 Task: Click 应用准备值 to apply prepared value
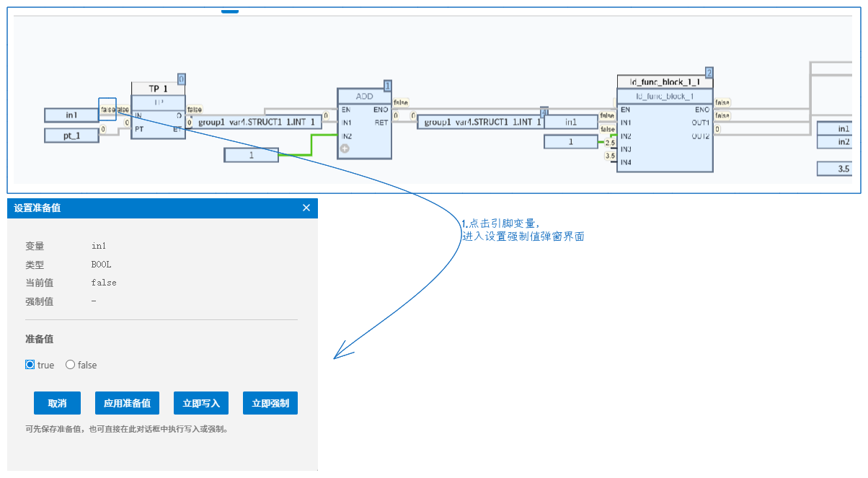[128, 403]
